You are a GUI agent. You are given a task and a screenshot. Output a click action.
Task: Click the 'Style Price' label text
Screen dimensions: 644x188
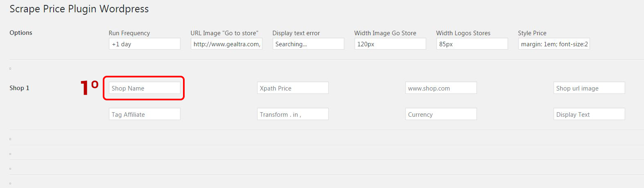tap(532, 33)
